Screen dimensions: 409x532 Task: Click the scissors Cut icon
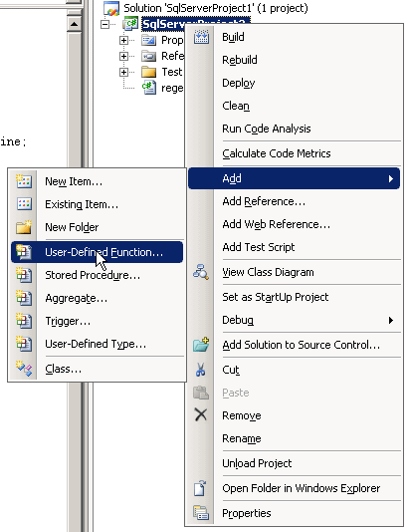201,370
